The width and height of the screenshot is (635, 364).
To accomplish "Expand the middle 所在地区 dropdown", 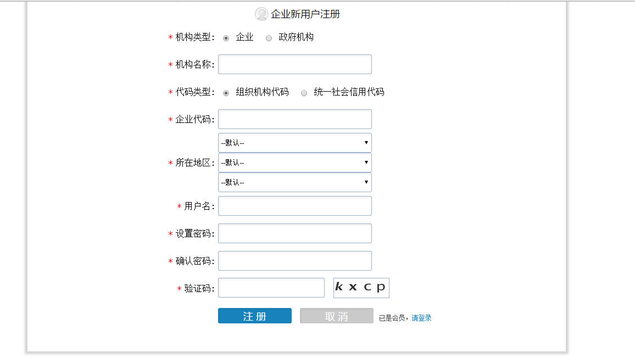I will 294,163.
